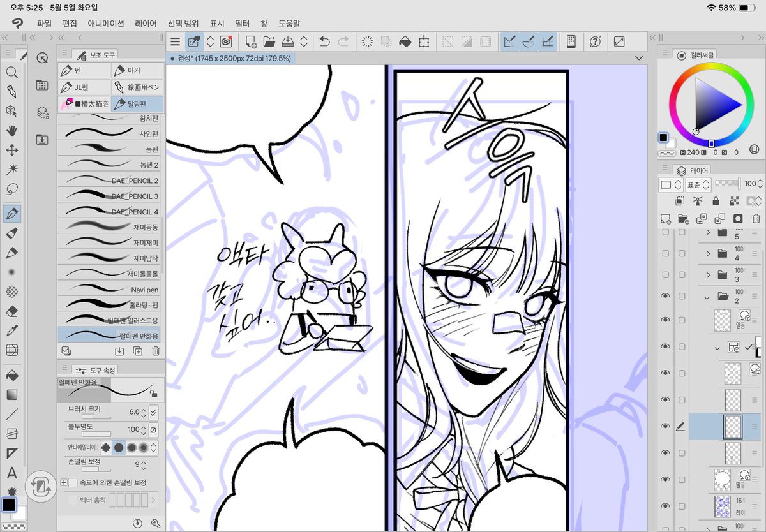This screenshot has height=532, width=766.
Task: Select the Lasso selection tool
Action: click(11, 189)
